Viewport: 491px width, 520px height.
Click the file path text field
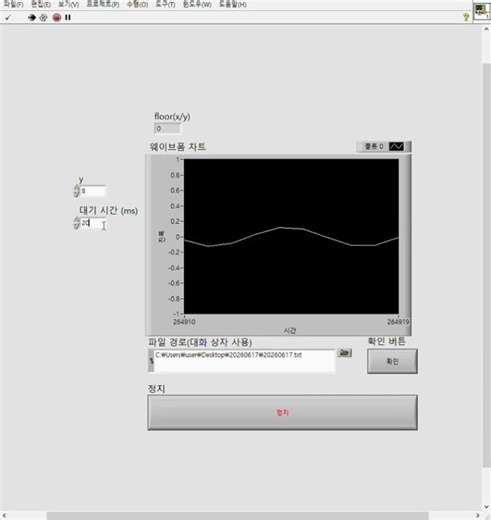coord(244,361)
